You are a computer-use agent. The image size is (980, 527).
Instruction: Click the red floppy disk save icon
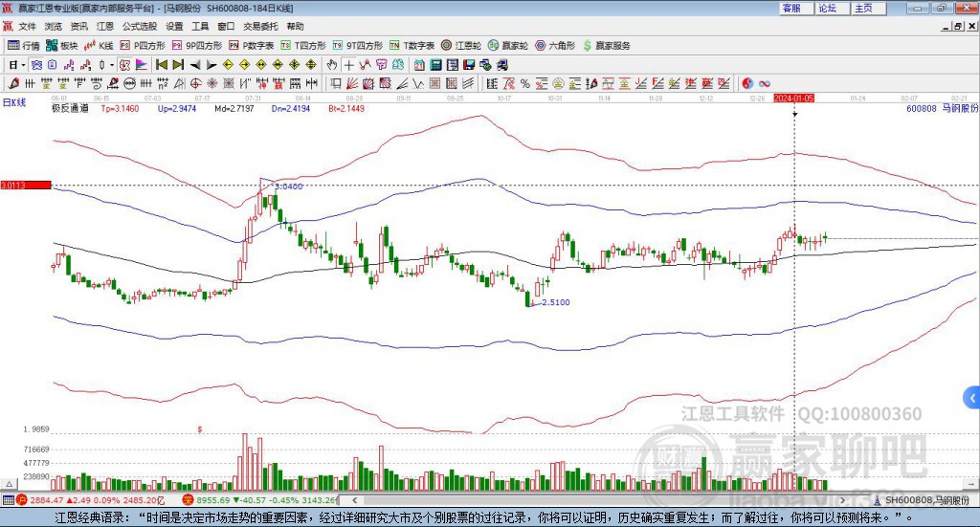pyautogui.click(x=469, y=65)
